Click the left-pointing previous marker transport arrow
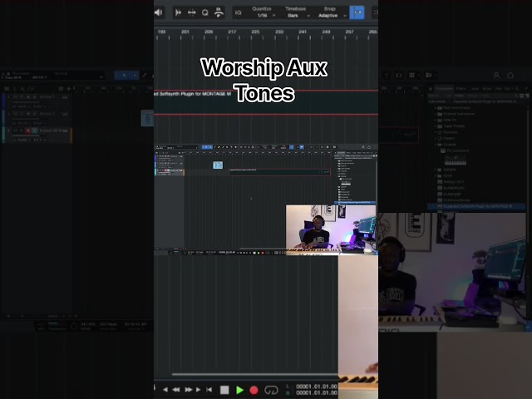The image size is (532, 399). coord(165,390)
